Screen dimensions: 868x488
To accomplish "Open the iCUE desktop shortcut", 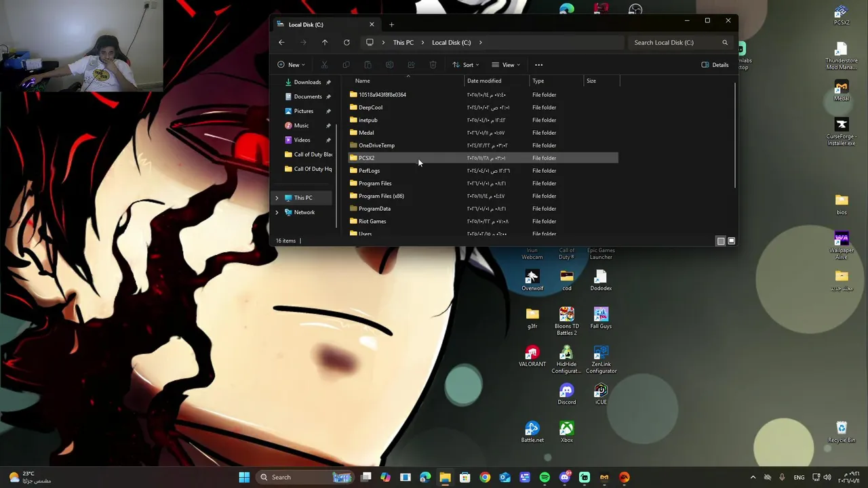I will (601, 394).
